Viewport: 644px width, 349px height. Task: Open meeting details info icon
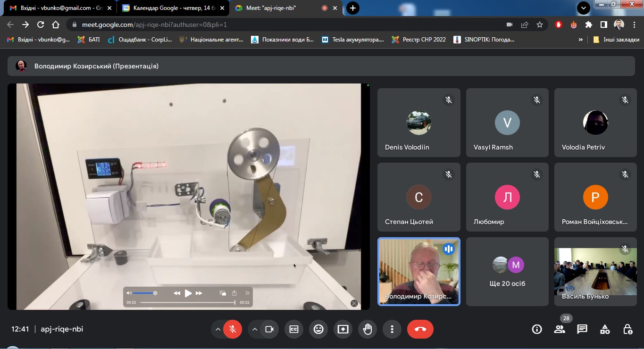pyautogui.click(x=537, y=329)
